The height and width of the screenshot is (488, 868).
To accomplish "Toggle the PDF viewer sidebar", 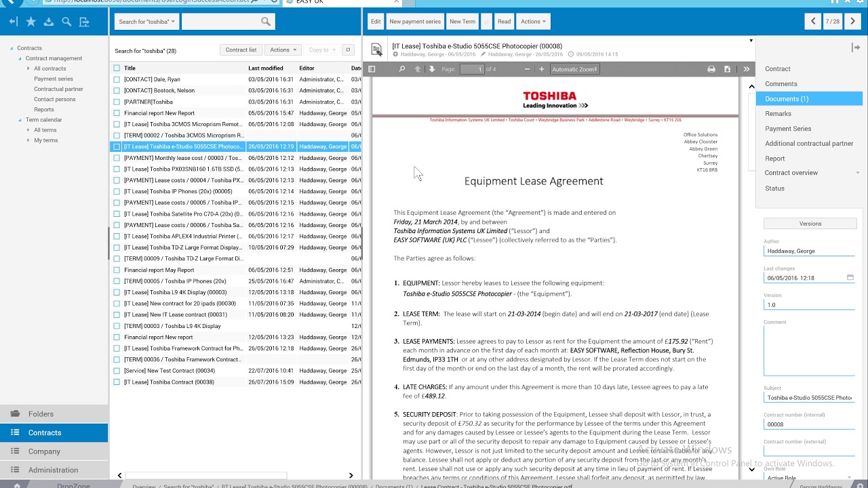I will point(372,69).
